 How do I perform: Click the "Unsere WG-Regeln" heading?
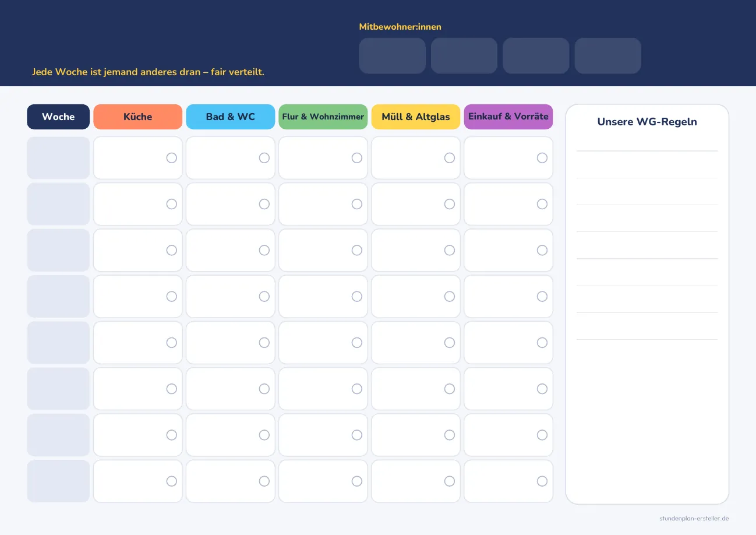(x=647, y=122)
